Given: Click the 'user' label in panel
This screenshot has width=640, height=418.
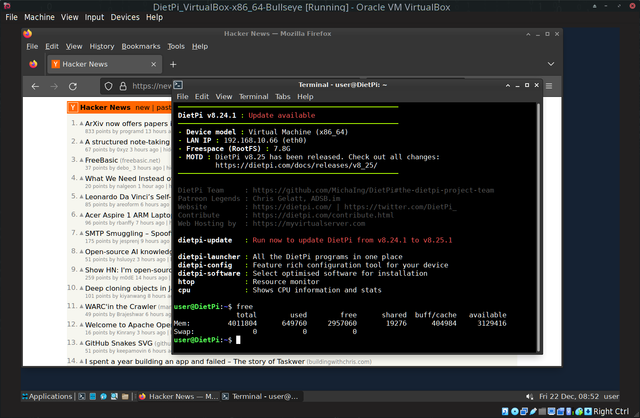Looking at the screenshot, I should 611,396.
